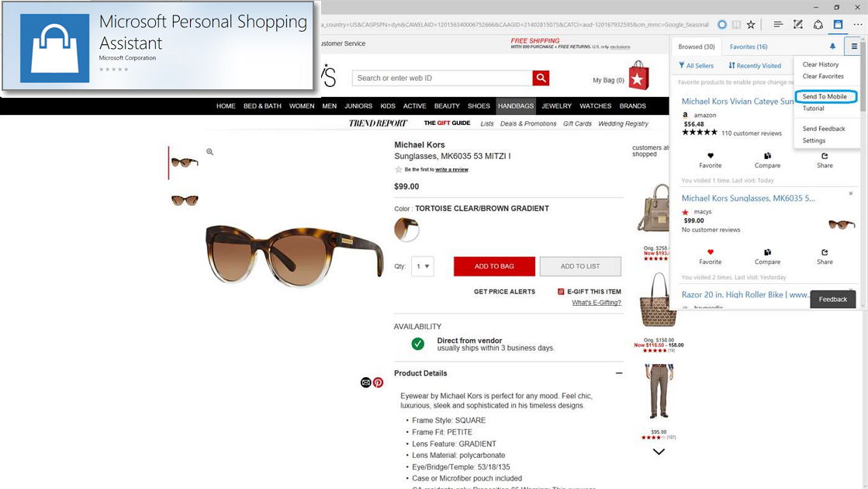
Task: Open the assistant hamburger menu button
Action: [853, 47]
